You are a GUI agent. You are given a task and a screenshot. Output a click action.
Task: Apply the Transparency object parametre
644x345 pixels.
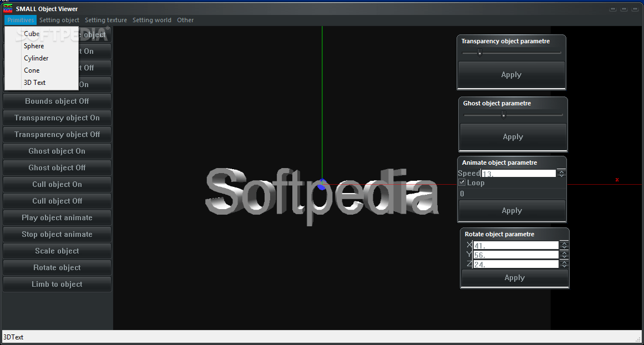pyautogui.click(x=511, y=75)
